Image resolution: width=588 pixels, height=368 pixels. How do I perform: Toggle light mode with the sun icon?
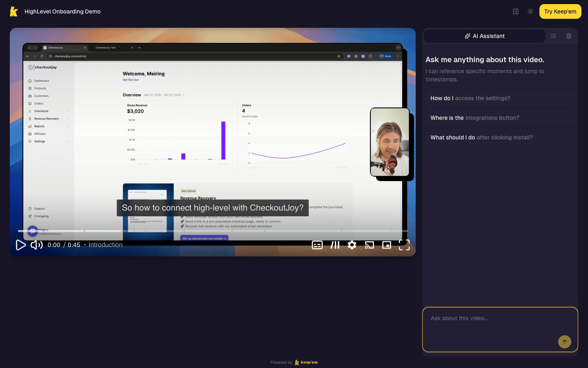point(530,11)
